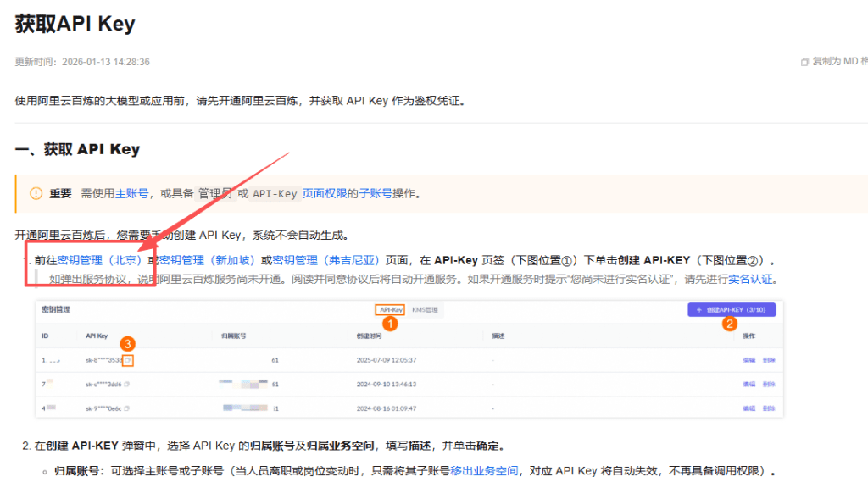Click the orange number 2 marker badge
This screenshot has width=868, height=477.
tap(729, 323)
